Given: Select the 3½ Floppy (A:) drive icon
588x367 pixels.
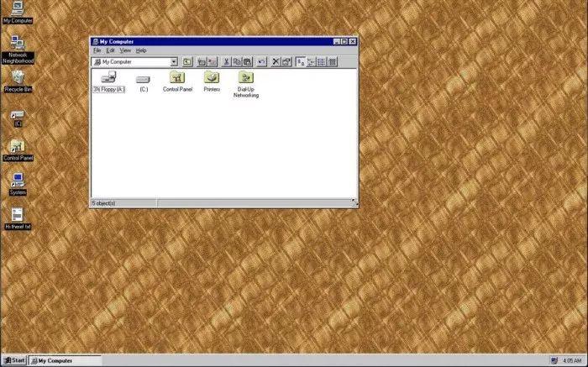Looking at the screenshot, I should pos(108,82).
